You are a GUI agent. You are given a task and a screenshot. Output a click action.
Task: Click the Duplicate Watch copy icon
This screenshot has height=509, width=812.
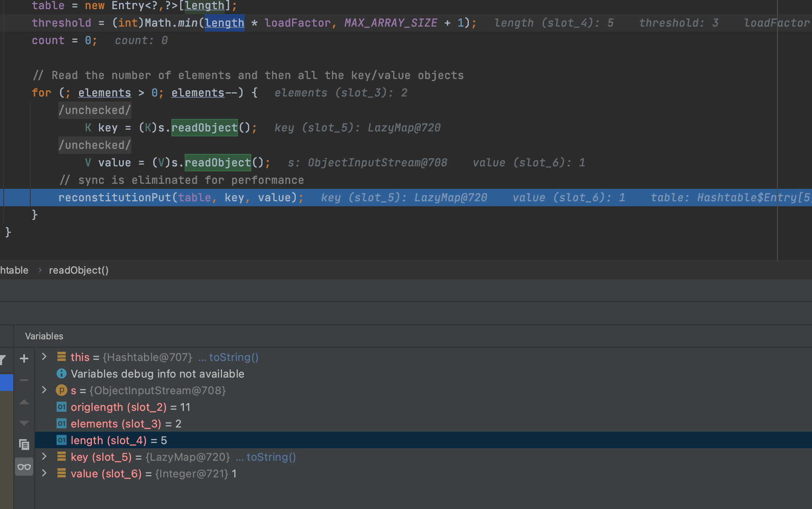pyautogui.click(x=24, y=445)
